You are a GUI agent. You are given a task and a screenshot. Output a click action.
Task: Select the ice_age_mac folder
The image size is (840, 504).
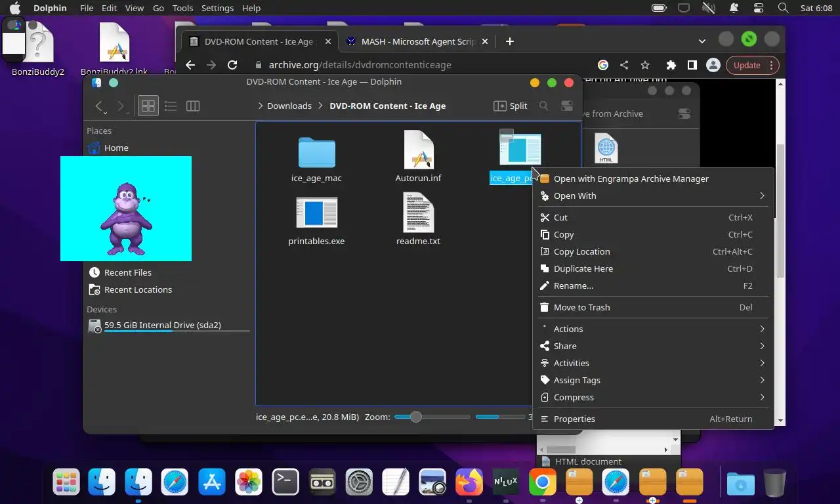[316, 157]
